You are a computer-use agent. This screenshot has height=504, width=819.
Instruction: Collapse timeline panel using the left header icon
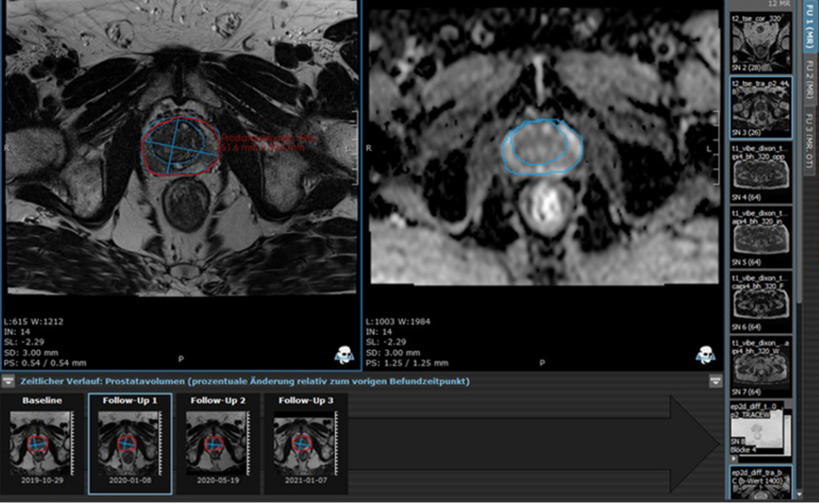point(8,381)
